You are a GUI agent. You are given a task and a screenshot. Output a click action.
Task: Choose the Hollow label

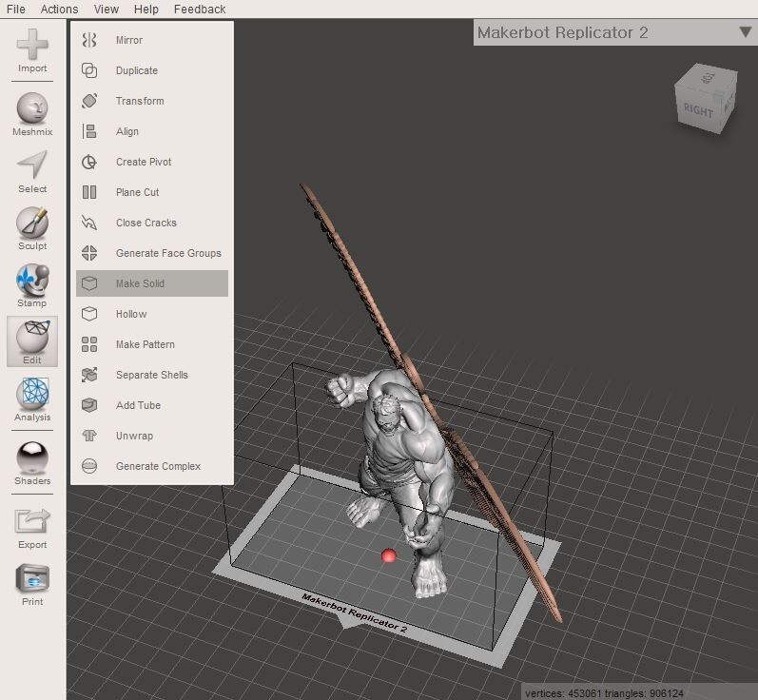tap(131, 314)
